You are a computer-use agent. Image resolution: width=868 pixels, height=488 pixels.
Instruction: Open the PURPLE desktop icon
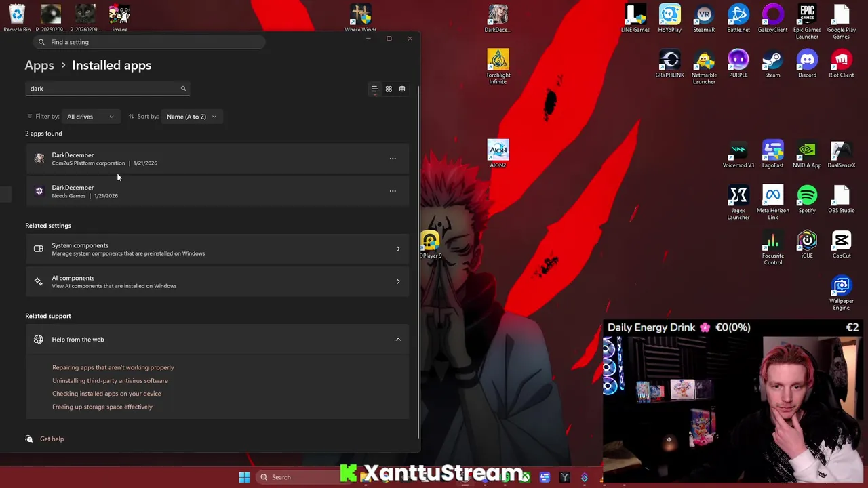(738, 64)
